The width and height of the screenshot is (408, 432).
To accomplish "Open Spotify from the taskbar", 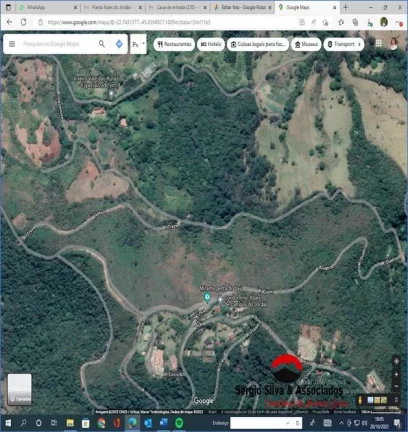I will 179,423.
